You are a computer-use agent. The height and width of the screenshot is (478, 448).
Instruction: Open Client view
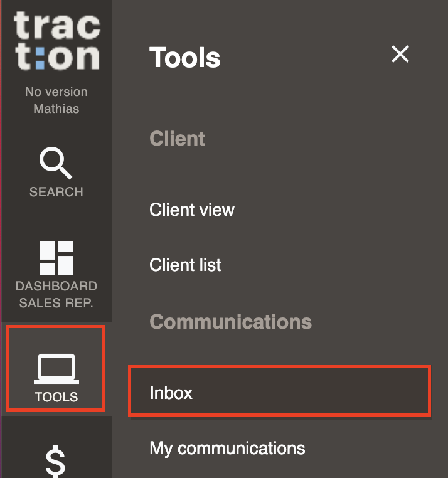click(x=192, y=210)
